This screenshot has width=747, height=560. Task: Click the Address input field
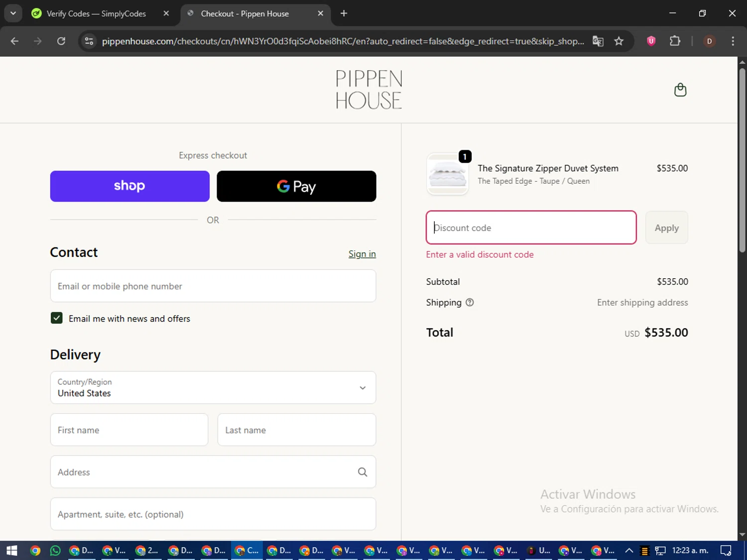point(213,472)
